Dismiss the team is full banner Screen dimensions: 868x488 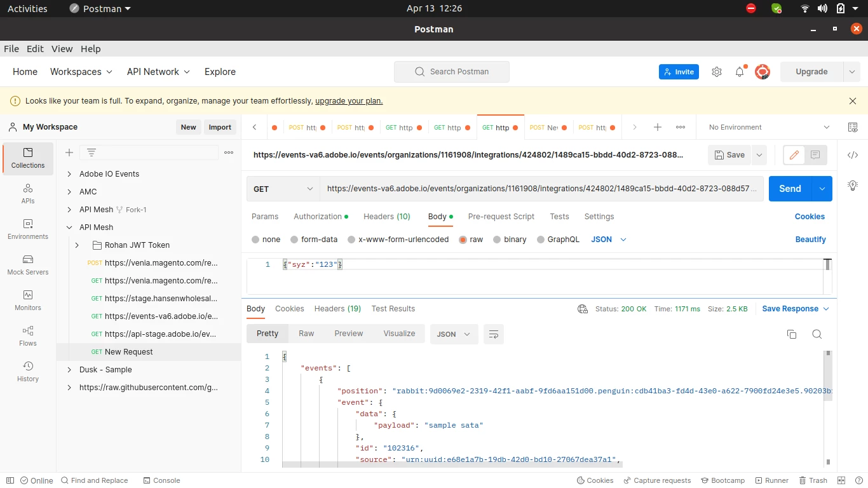point(853,101)
